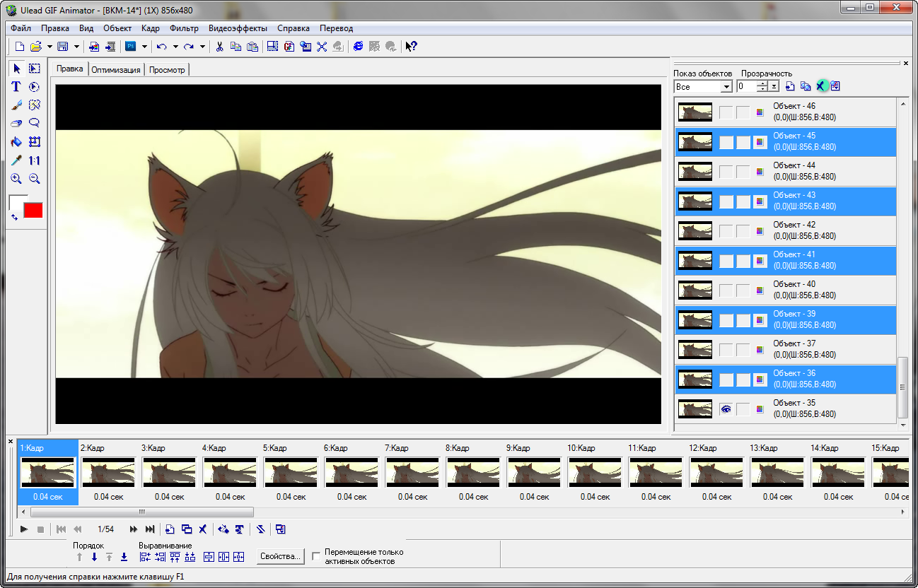
Task: Click the Add Image toolbar icon
Action: 94,47
